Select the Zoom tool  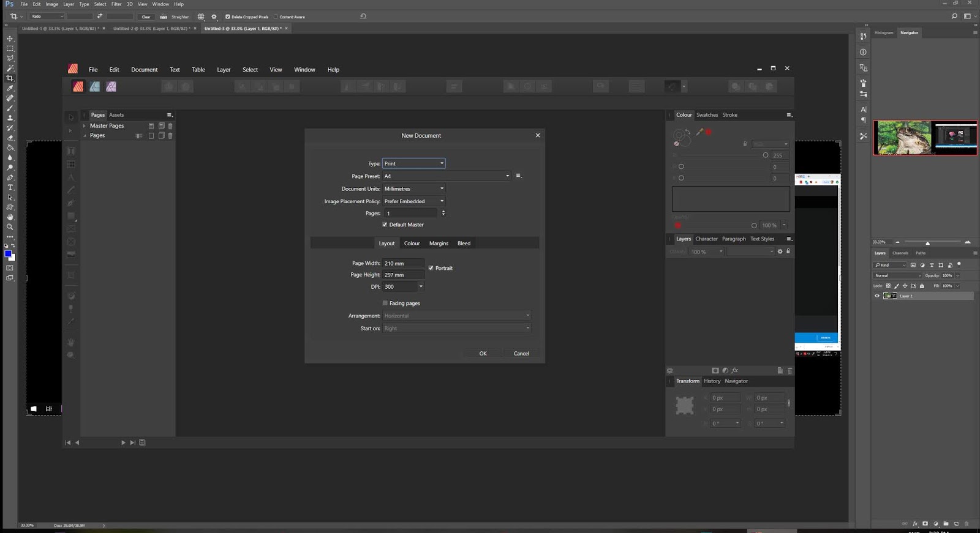10,227
